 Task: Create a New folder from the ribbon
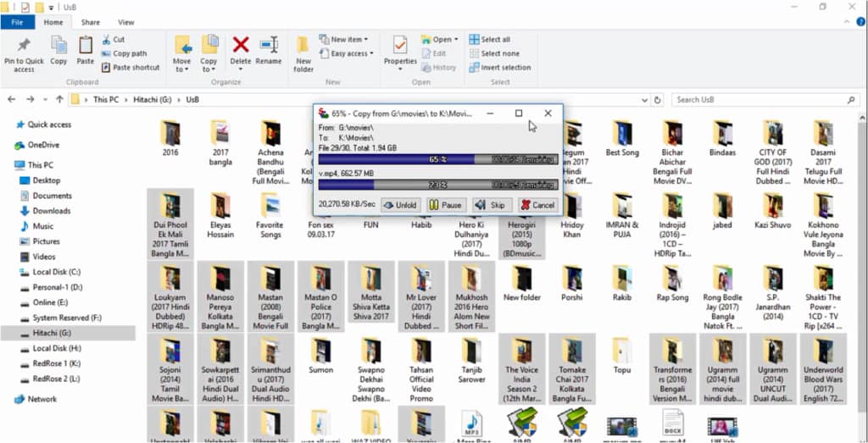(303, 53)
